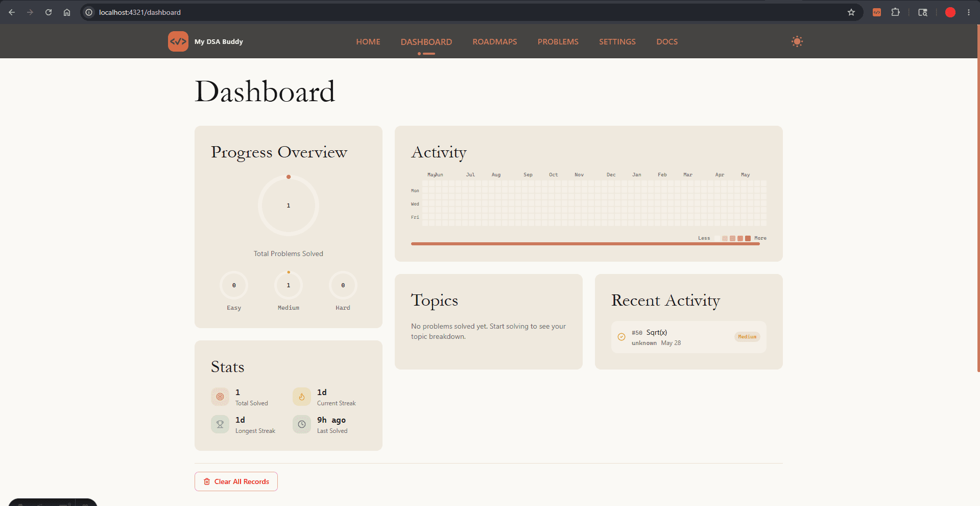The width and height of the screenshot is (980, 506).
Task: Click the activity heatmap horizontal scrollbar
Action: point(585,244)
